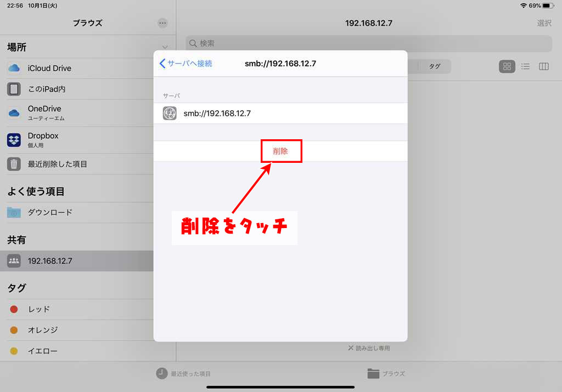Open iCloud Drive location

tap(80, 68)
